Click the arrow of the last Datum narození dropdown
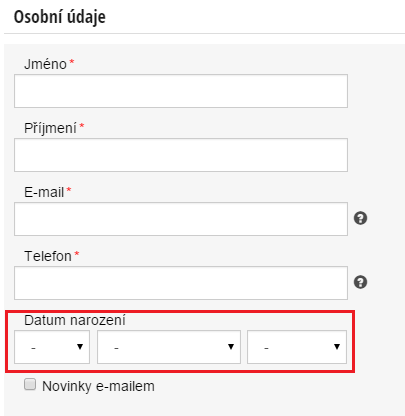The height and width of the screenshot is (416, 405). 337,347
